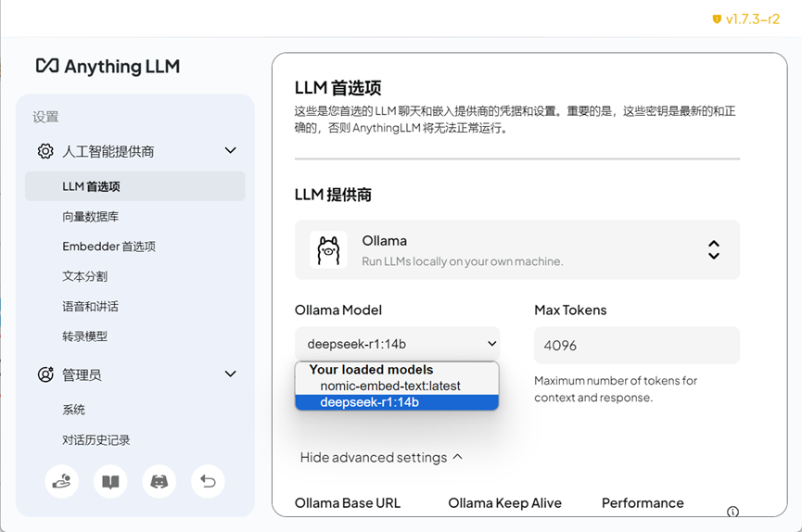Viewport: 802px width, 532px height.
Task: Click the 管理员 user icon
Action: point(45,374)
